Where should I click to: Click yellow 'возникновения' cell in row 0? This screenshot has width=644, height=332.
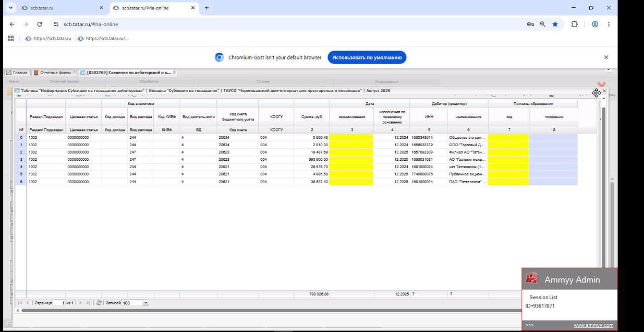click(x=351, y=137)
